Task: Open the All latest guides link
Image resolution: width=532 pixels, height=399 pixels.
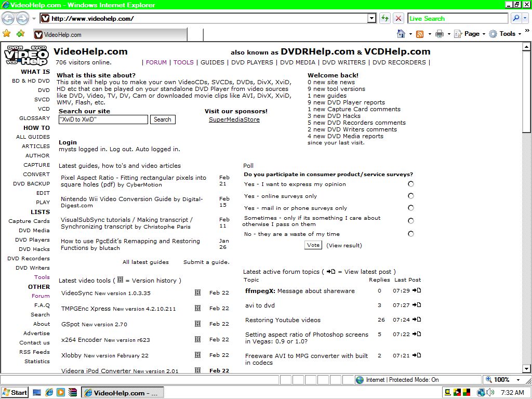Action: [x=145, y=262]
